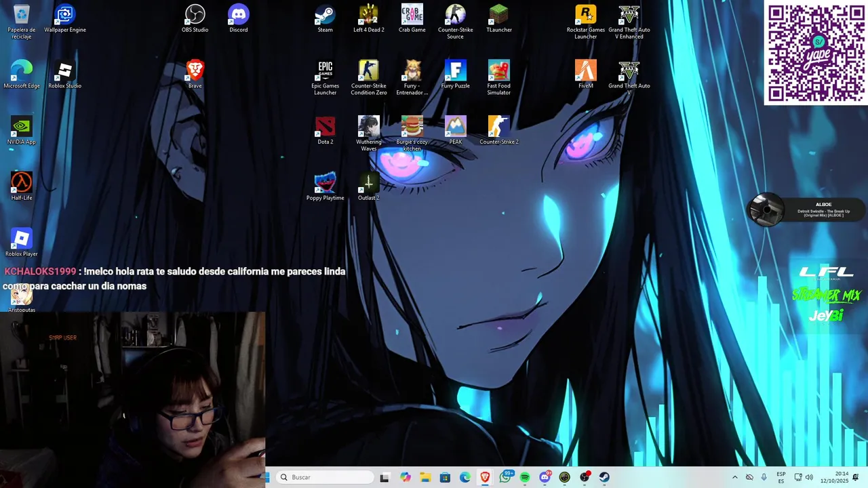868x488 pixels.
Task: Select the Brave browser desktop icon
Action: (195, 75)
